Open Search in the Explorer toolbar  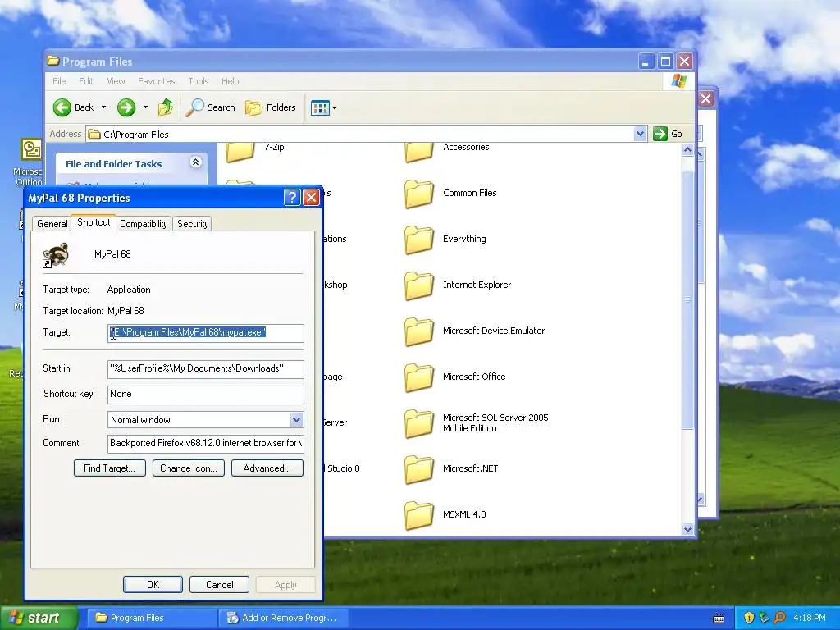[x=211, y=107]
